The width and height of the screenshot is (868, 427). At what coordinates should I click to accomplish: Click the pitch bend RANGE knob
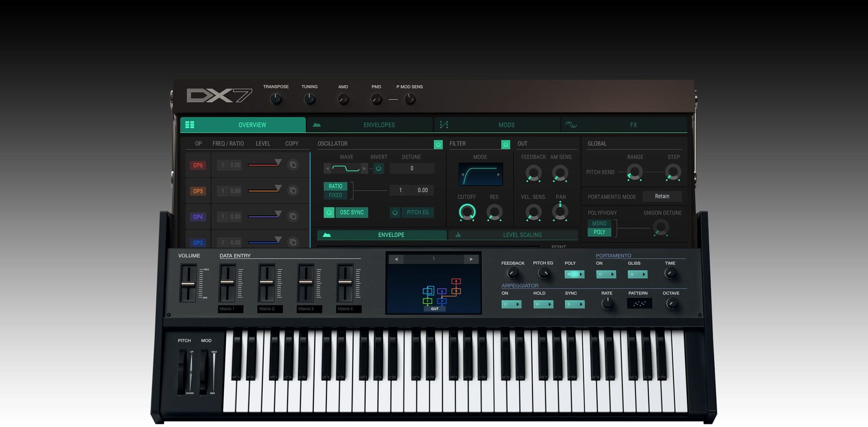point(635,172)
